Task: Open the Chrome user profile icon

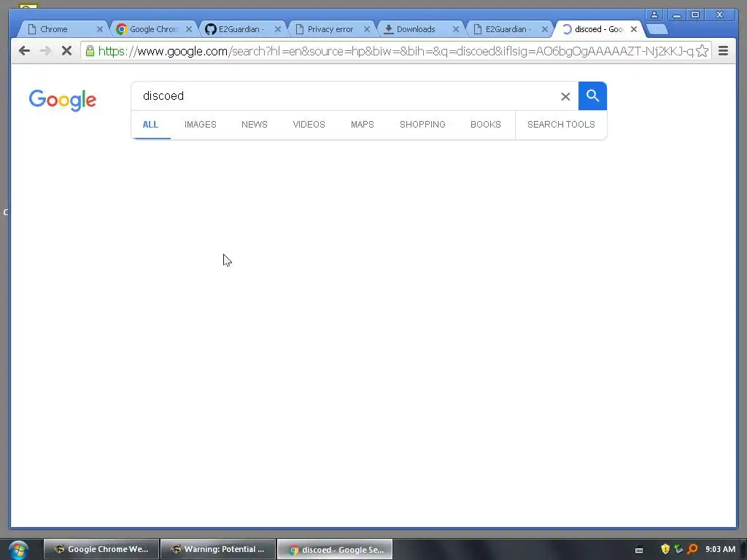Action: click(x=654, y=15)
